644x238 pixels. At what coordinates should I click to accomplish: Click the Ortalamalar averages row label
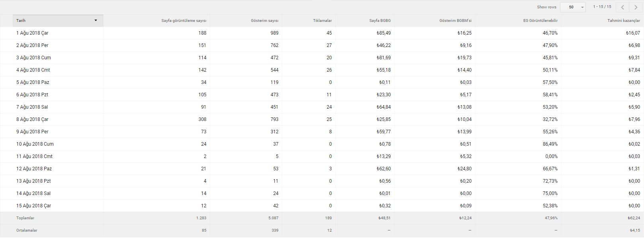click(x=27, y=230)
